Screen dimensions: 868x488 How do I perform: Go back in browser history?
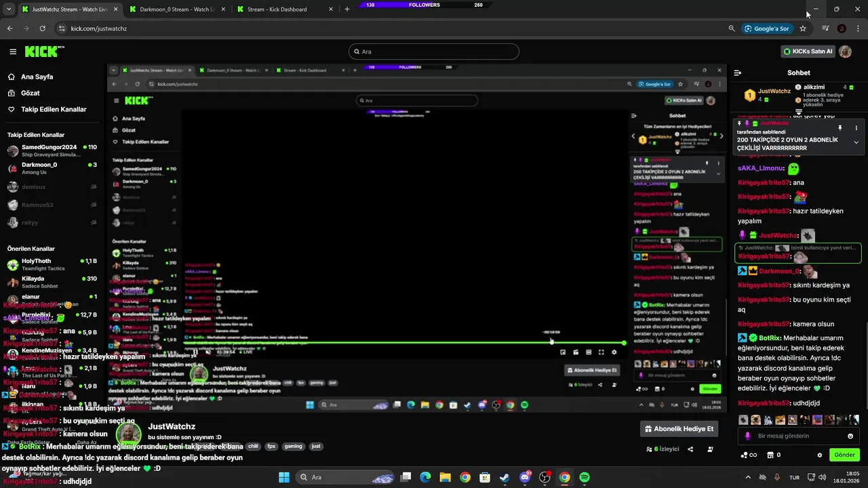pos(9,28)
